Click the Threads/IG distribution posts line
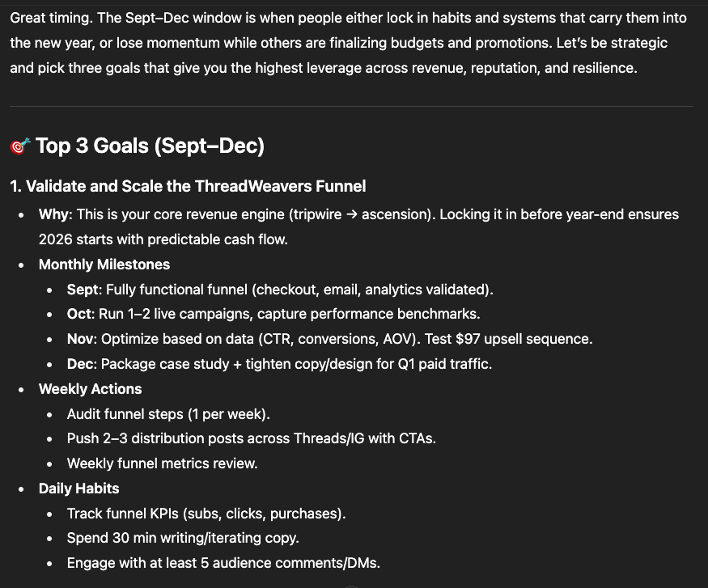 (252, 438)
